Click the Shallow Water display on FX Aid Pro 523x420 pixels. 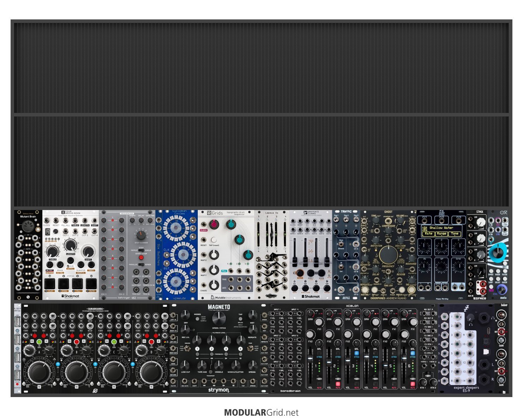click(x=442, y=231)
